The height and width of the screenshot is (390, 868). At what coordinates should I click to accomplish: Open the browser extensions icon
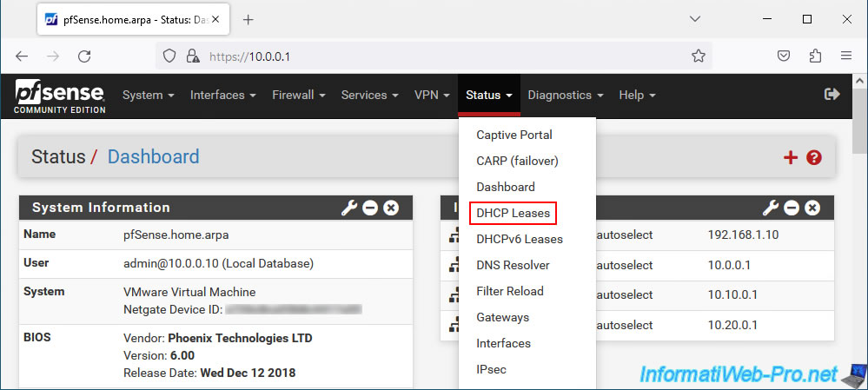[815, 56]
